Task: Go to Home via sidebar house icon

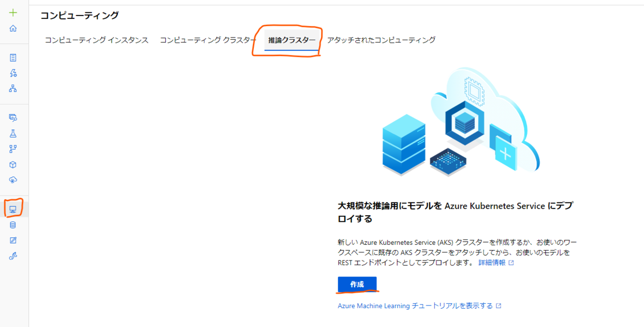Action: pos(13,28)
